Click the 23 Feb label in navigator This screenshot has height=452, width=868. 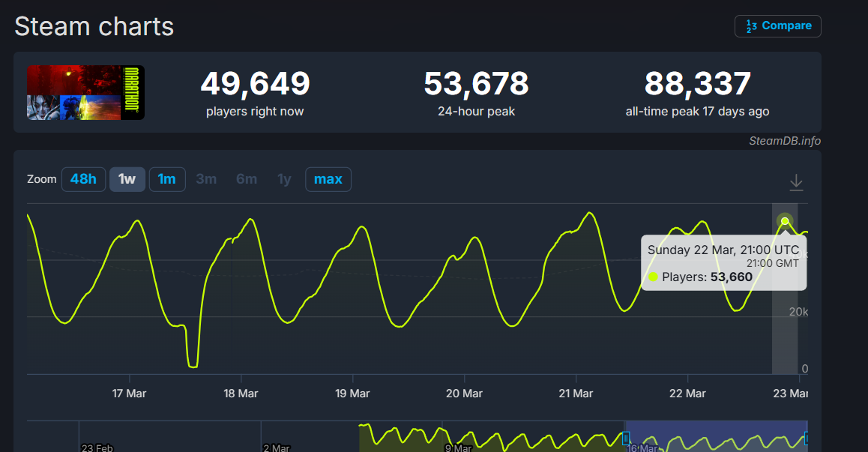(x=97, y=448)
